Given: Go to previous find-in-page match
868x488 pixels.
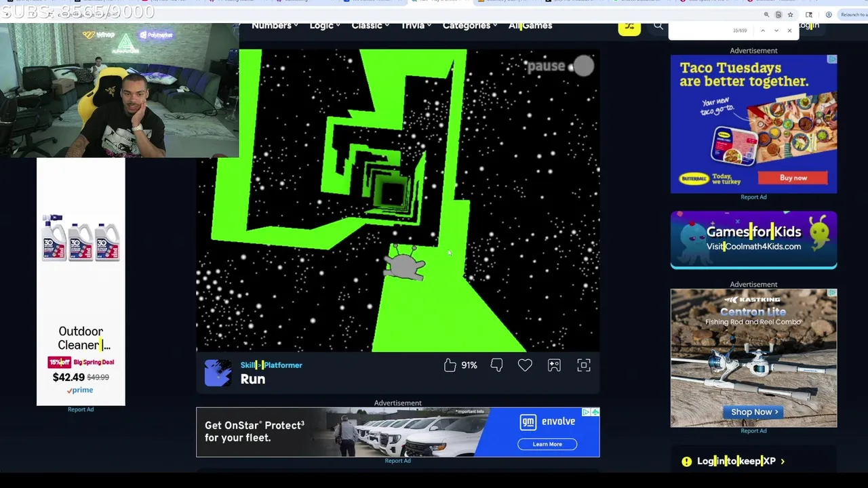Looking at the screenshot, I should pyautogui.click(x=763, y=30).
